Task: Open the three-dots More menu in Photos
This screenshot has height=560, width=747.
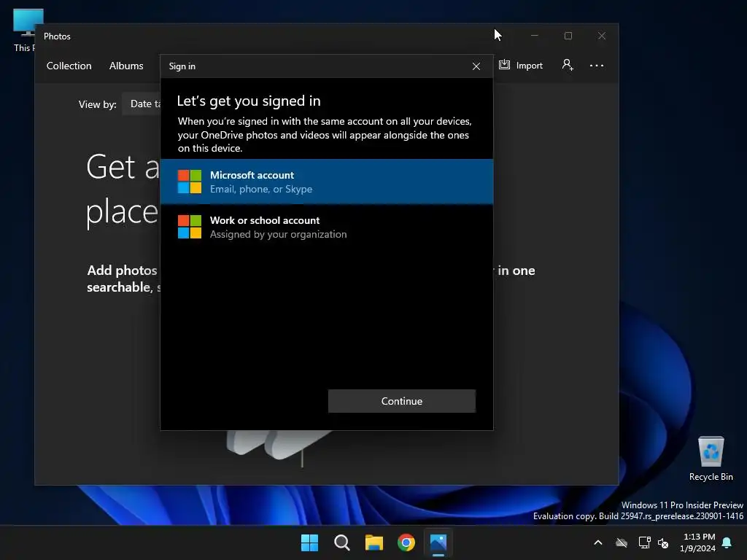Action: (597, 66)
